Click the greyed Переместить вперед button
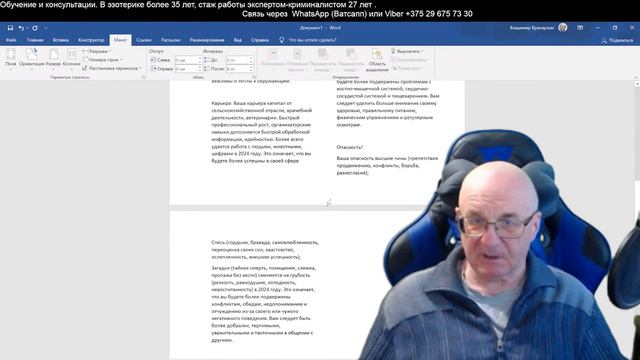This screenshot has width=640, height=360. pos(323,60)
